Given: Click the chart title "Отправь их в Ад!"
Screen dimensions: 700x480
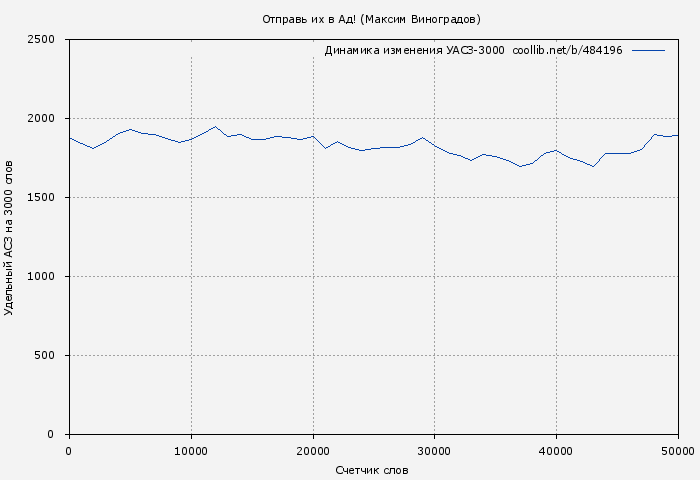Looking at the screenshot, I should coord(310,19).
